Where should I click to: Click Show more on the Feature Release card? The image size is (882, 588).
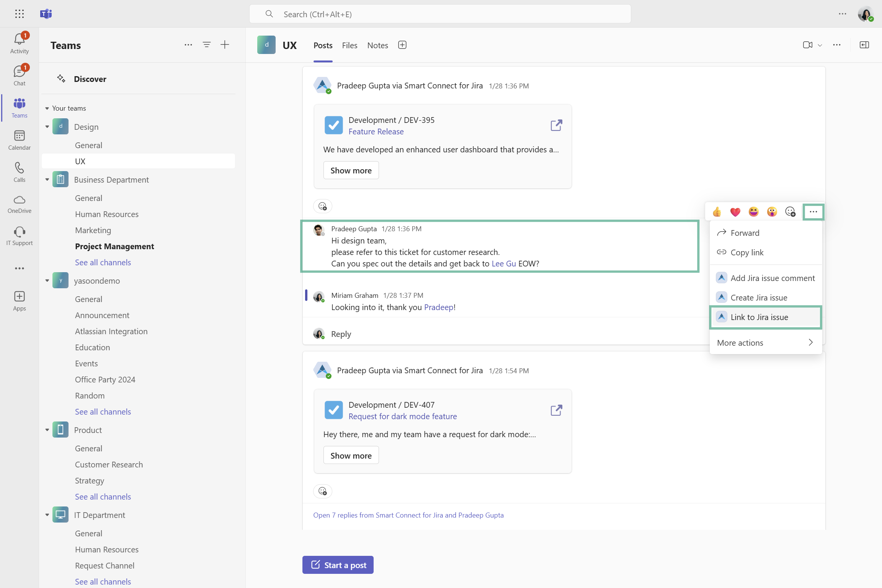coord(351,170)
